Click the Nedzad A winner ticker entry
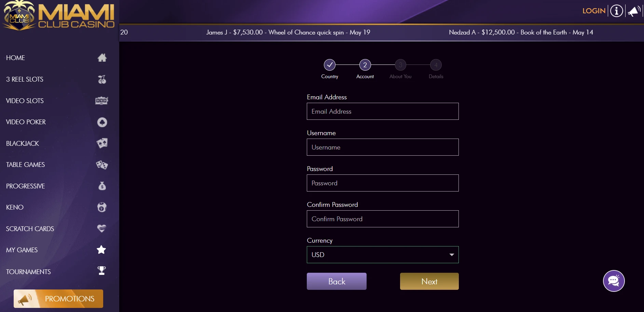This screenshot has width=644, height=312. pos(521,32)
